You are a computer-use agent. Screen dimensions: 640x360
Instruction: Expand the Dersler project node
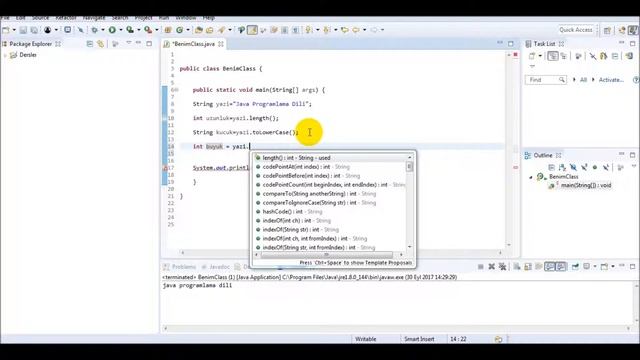pyautogui.click(x=5, y=55)
